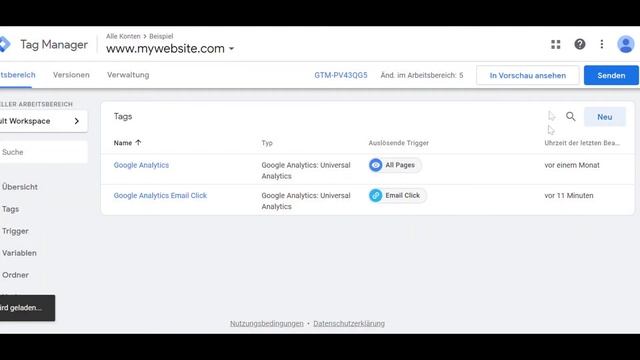Screen dimensions: 640x360
Task: Click the In Vorschau ansehen button
Action: [x=528, y=76]
